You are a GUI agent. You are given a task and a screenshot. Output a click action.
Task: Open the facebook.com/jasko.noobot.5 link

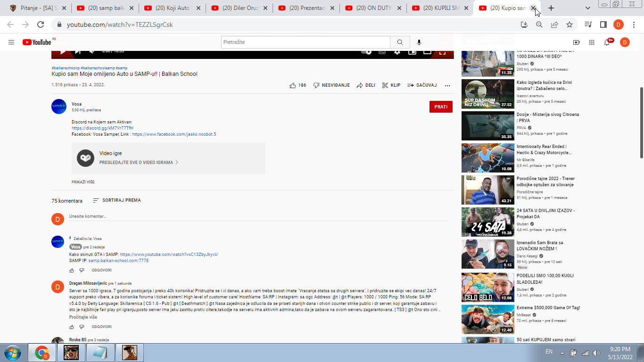[174, 134]
